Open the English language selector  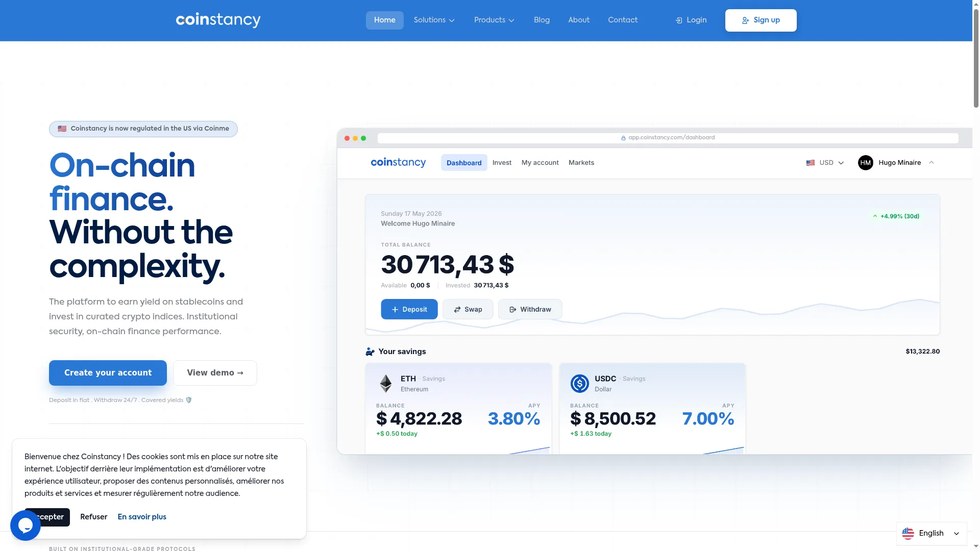(x=932, y=533)
